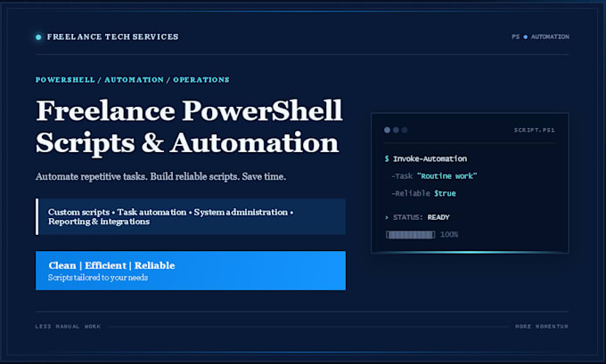Click the "SCRIPT.PS1" filename label
Screen dimensions: 606x364
(x=534, y=130)
